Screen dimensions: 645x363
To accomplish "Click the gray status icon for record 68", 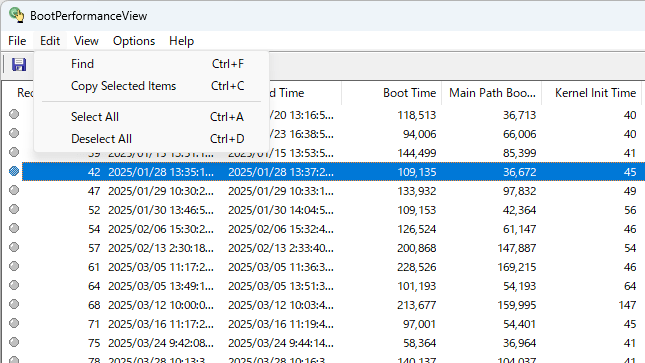I will [x=14, y=304].
